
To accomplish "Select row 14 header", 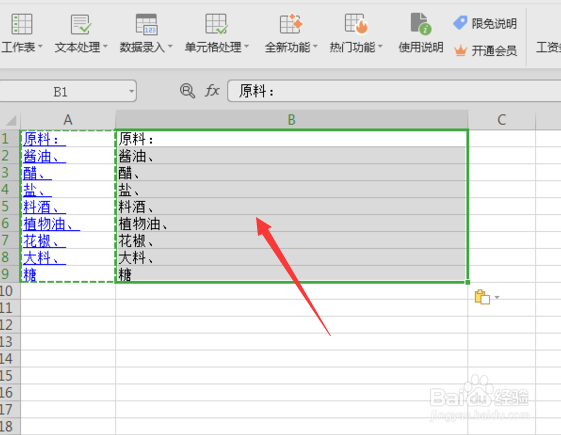I will click(10, 359).
